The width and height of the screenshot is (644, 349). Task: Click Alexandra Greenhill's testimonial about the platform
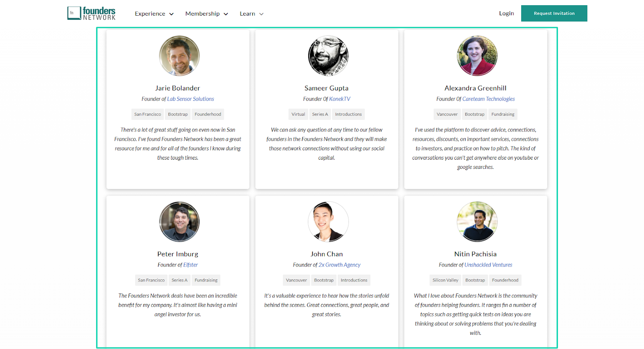[x=475, y=148]
